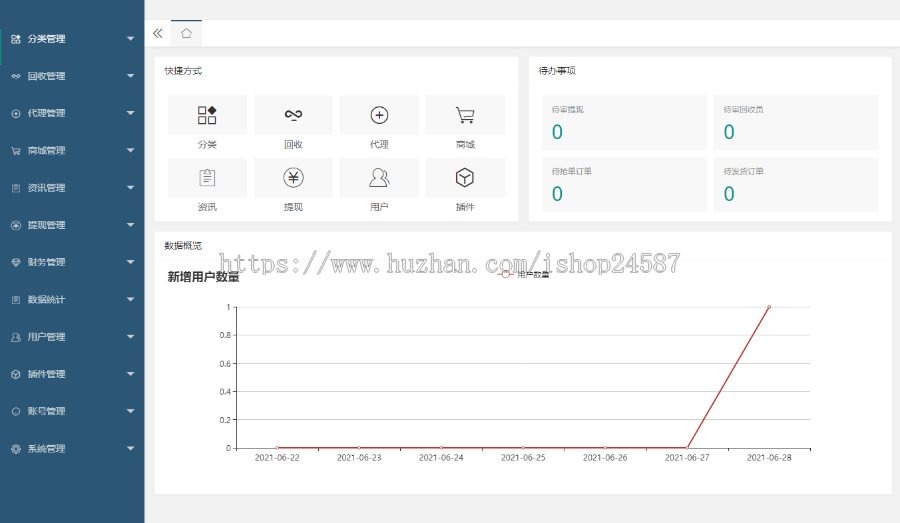Click the 回收管理 sidebar icon
This screenshot has height=523, width=900.
coord(16,76)
